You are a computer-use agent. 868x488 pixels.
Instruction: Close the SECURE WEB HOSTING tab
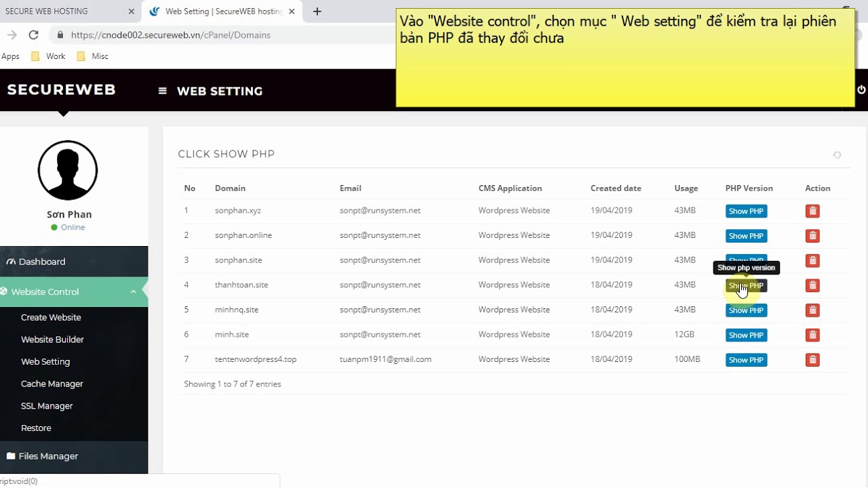[132, 12]
